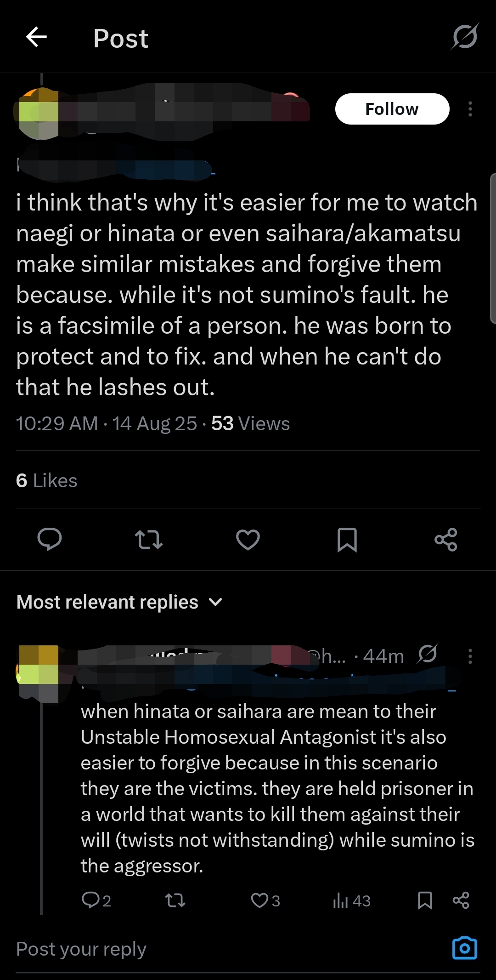Like the reply with 3 likes
Viewport: 496px width, 980px height.
click(x=265, y=900)
